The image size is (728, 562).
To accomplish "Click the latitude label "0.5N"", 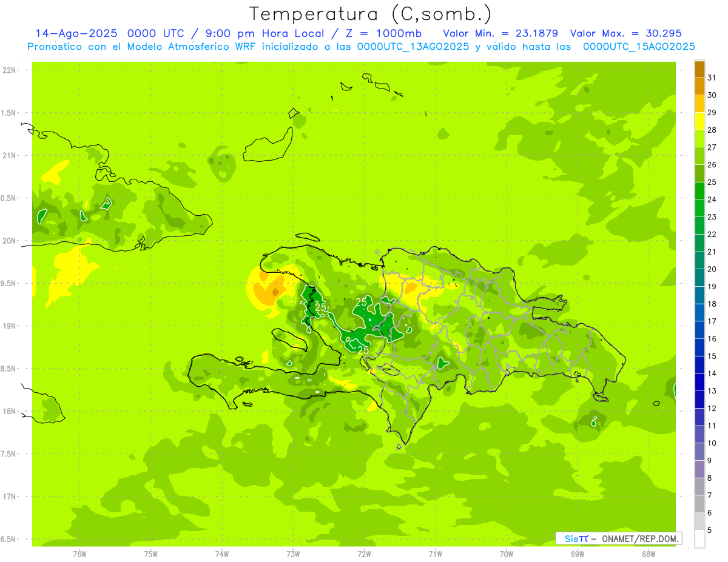I will coord(8,198).
